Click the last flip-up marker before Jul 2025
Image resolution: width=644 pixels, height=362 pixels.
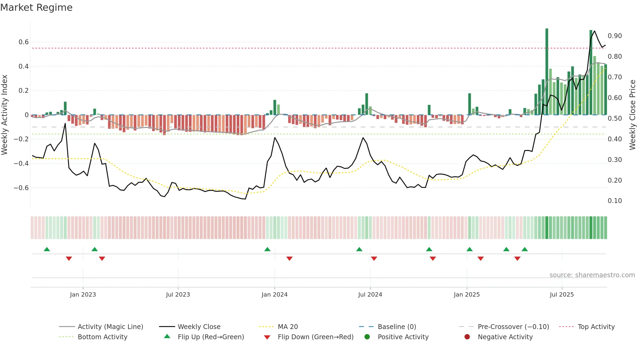(525, 249)
